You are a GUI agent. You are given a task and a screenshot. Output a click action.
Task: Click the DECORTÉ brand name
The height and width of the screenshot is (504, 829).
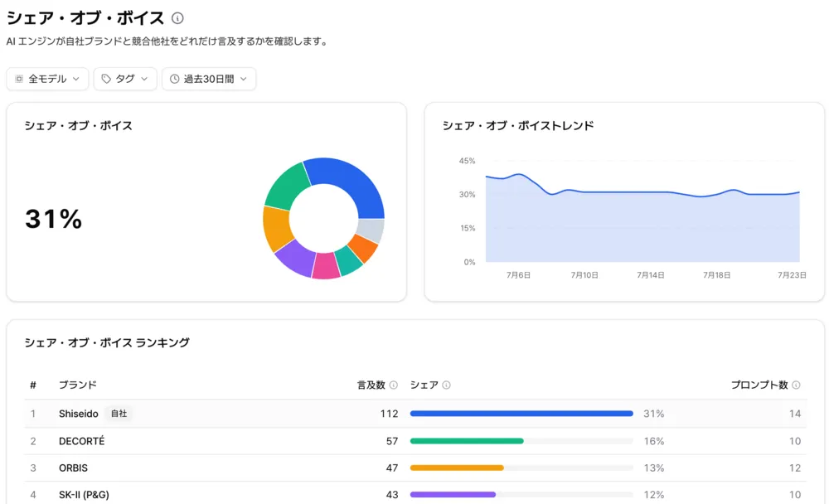coord(81,441)
